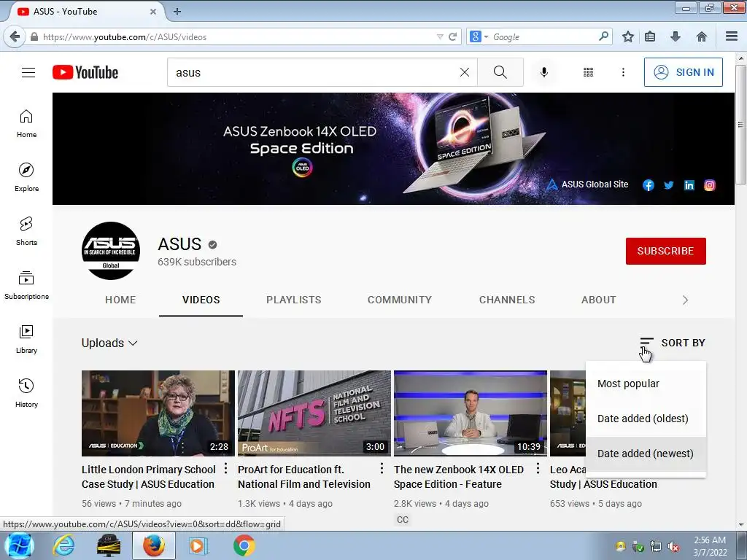Open Little London Primary School video title
The height and width of the screenshot is (560, 747).
148,477
